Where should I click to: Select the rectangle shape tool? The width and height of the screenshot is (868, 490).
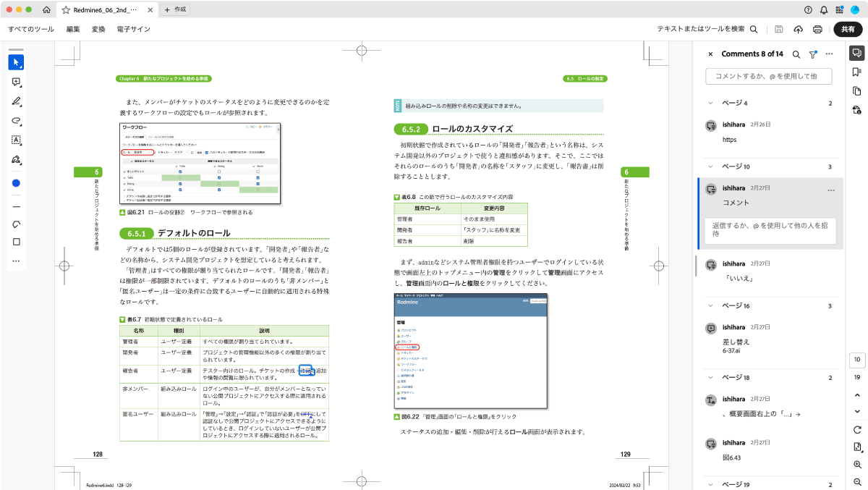(16, 242)
